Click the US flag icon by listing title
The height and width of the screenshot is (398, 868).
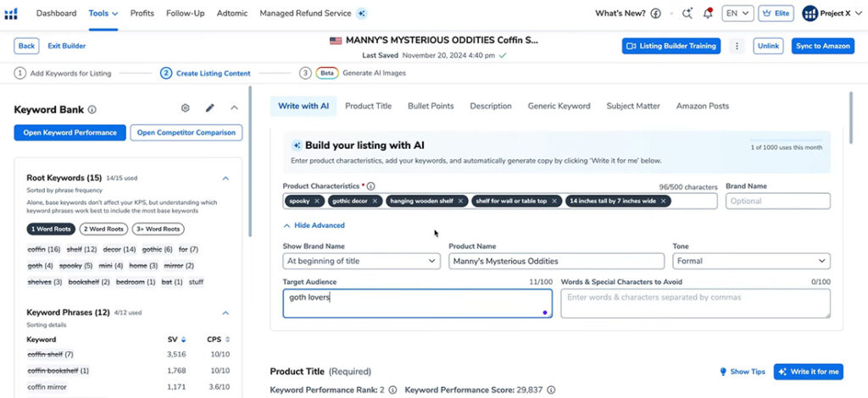click(336, 41)
